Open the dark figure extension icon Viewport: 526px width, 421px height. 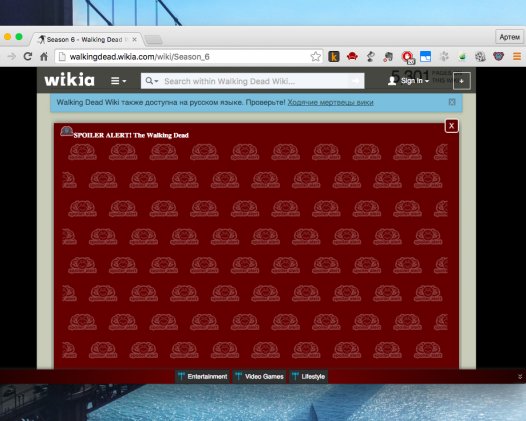(x=370, y=56)
